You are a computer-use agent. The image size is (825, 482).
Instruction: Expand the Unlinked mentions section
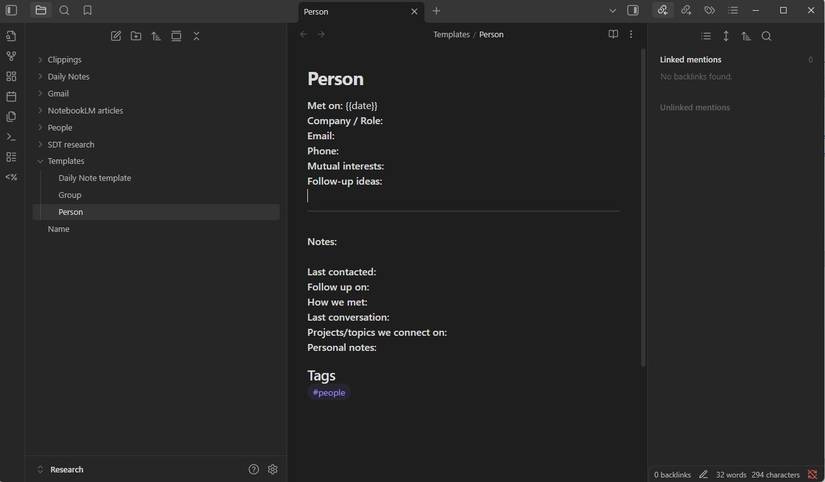695,107
